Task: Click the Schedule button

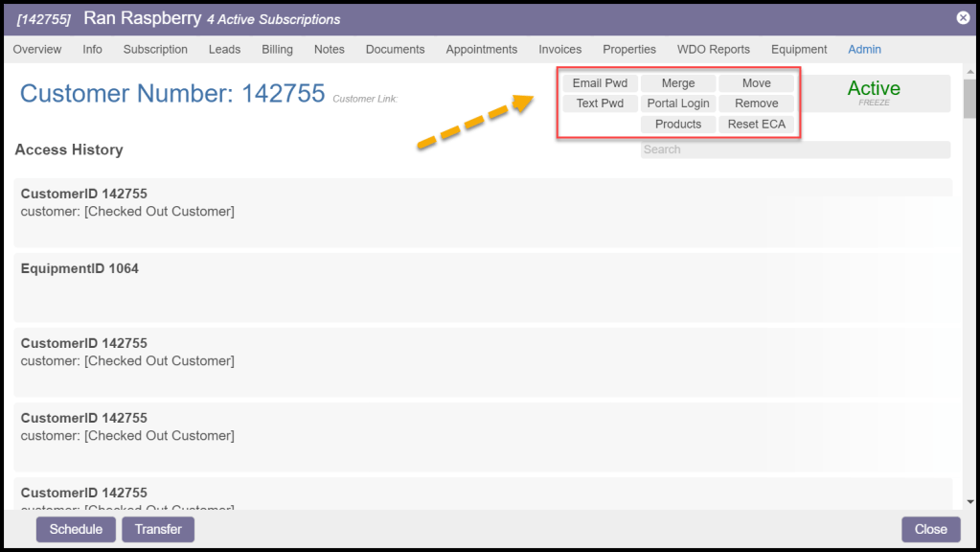Action: 76,529
